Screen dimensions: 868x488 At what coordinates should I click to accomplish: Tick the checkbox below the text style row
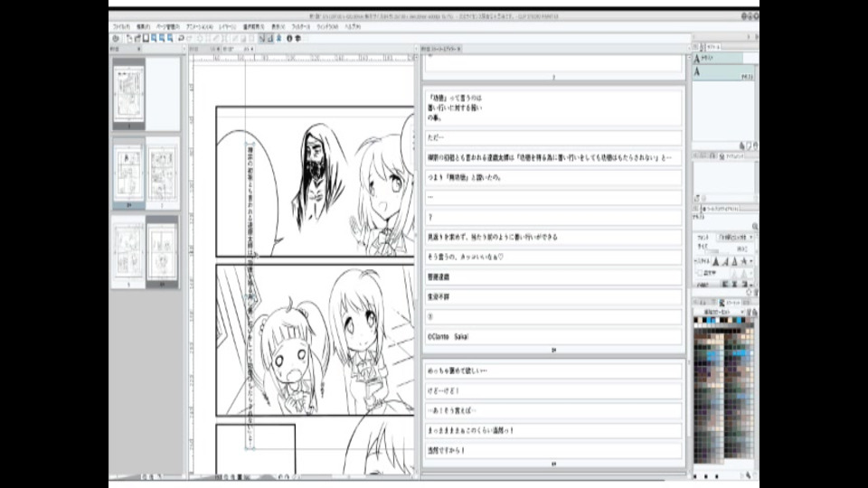700,273
